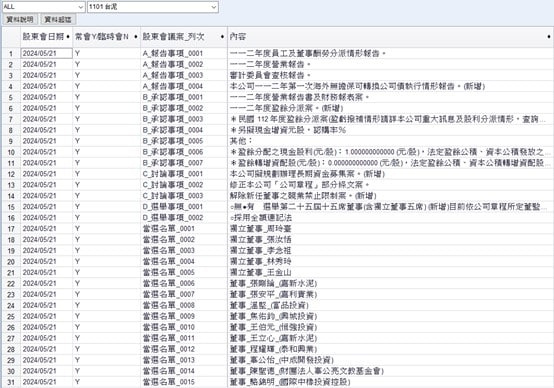Click content cell 董事_駱錦明_(國際中橡投資控股)
This screenshot has width=554, height=388.
coord(390,382)
